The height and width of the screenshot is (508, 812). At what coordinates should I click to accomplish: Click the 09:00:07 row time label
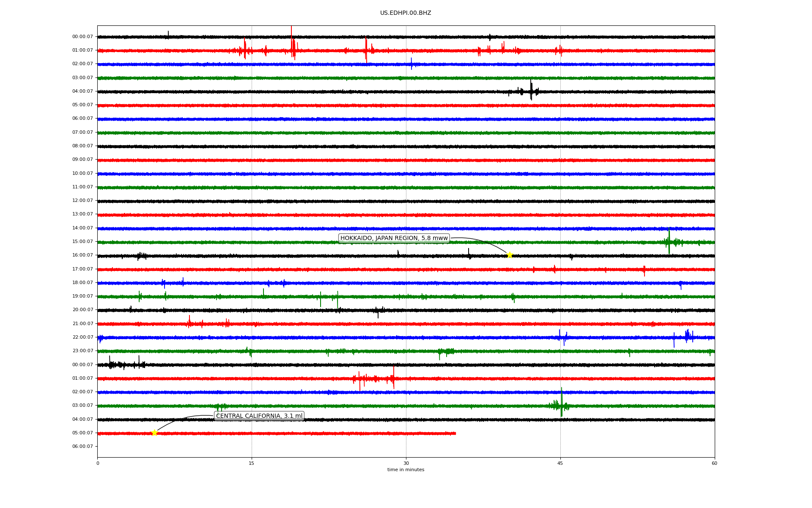82,160
